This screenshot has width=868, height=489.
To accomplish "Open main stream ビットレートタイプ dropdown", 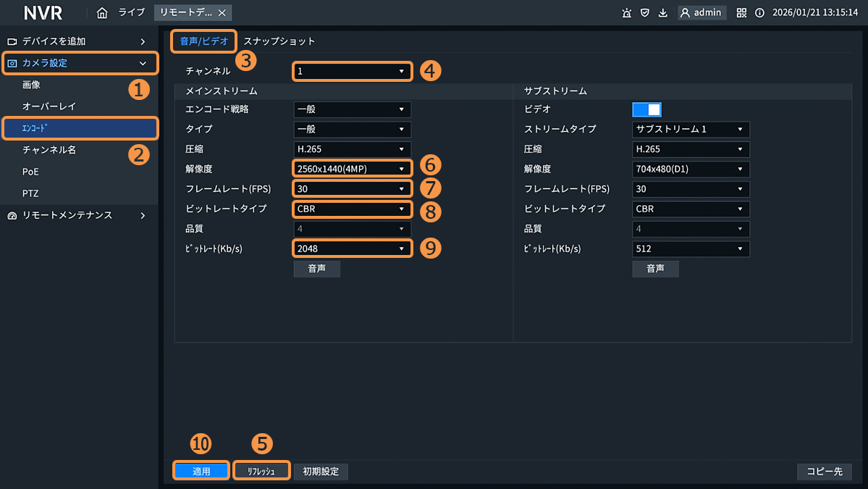I will [x=353, y=209].
